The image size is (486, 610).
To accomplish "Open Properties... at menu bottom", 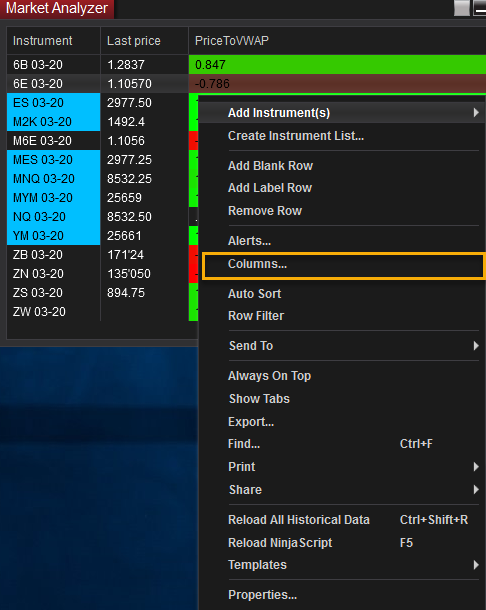I will pos(263,595).
